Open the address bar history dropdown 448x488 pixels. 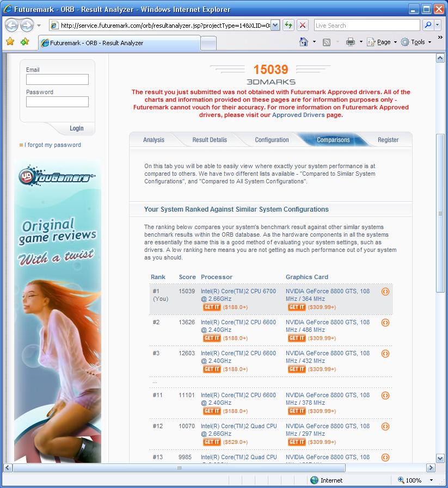(x=275, y=26)
